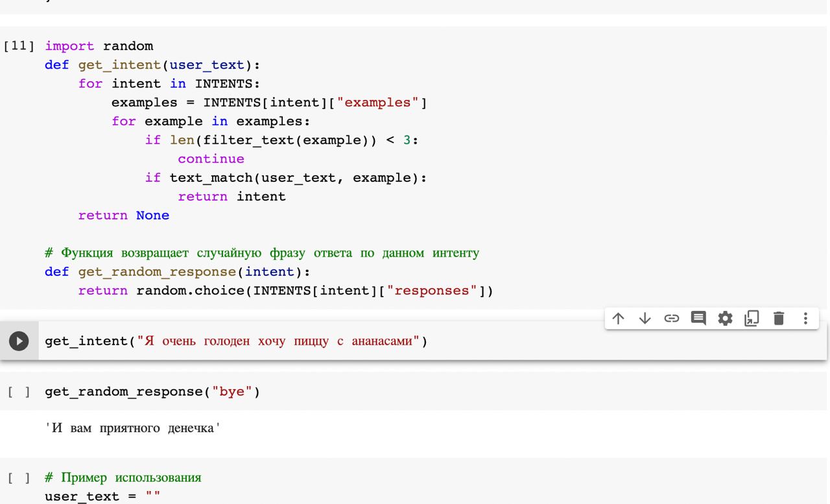Click the "for example in examples:" line
This screenshot has width=830, height=504.
tap(211, 121)
